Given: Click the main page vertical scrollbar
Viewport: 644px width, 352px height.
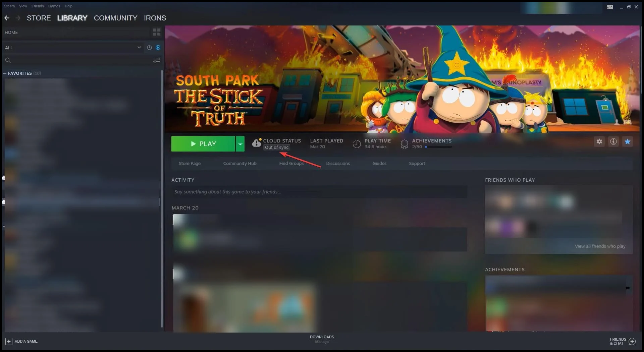Looking at the screenshot, I should coord(641,60).
